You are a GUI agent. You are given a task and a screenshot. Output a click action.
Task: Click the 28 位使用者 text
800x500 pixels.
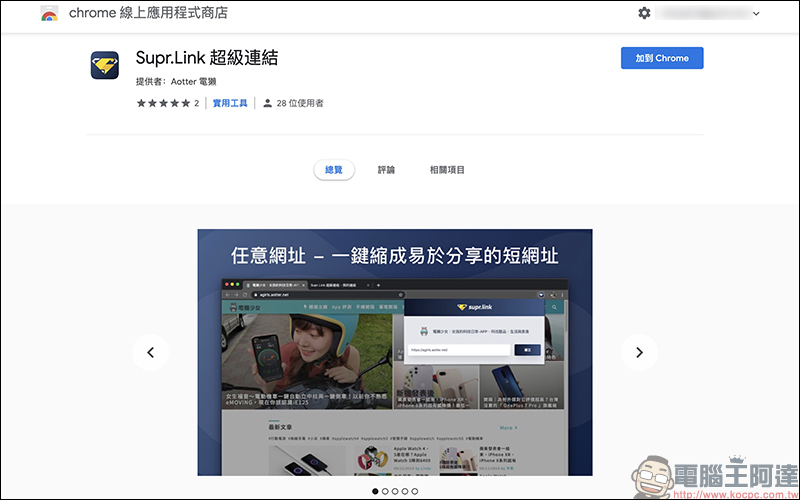pos(300,103)
